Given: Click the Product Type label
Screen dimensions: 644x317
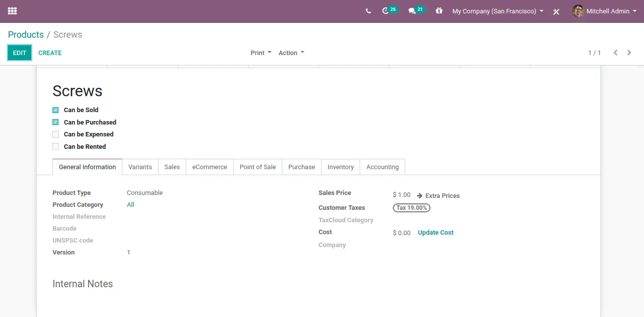Looking at the screenshot, I should tap(72, 193).
